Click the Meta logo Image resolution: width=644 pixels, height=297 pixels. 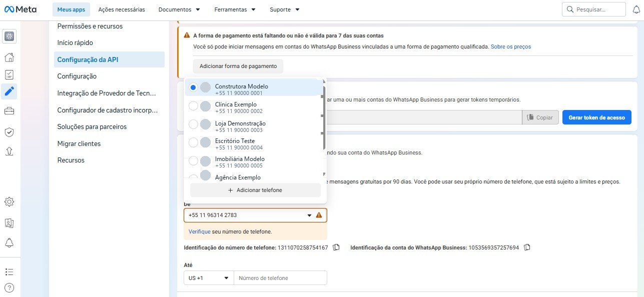tap(20, 9)
